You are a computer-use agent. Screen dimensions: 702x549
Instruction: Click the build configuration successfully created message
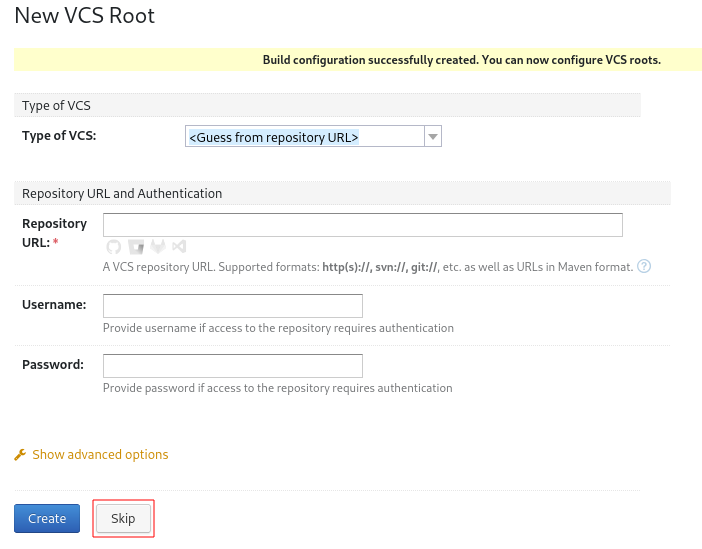click(462, 60)
